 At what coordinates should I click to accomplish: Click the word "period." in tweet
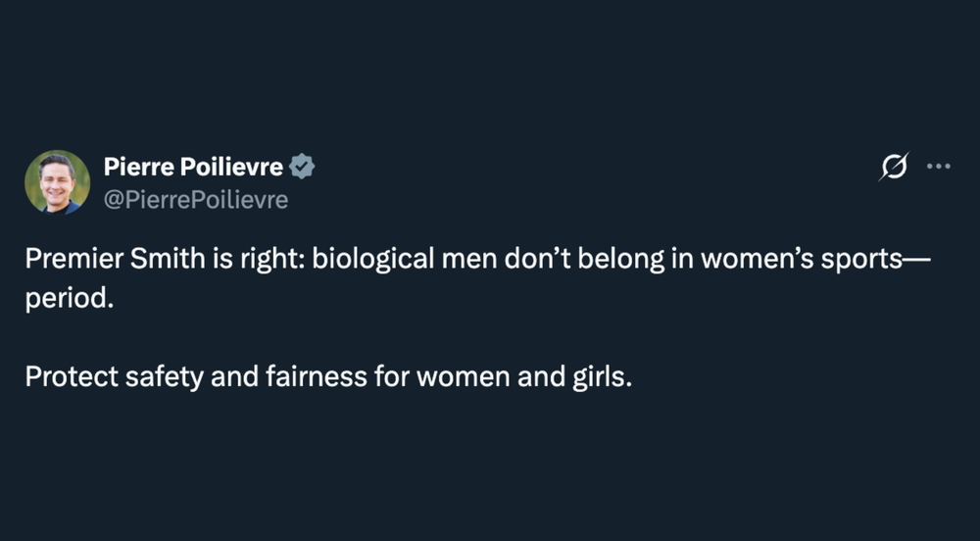70,299
